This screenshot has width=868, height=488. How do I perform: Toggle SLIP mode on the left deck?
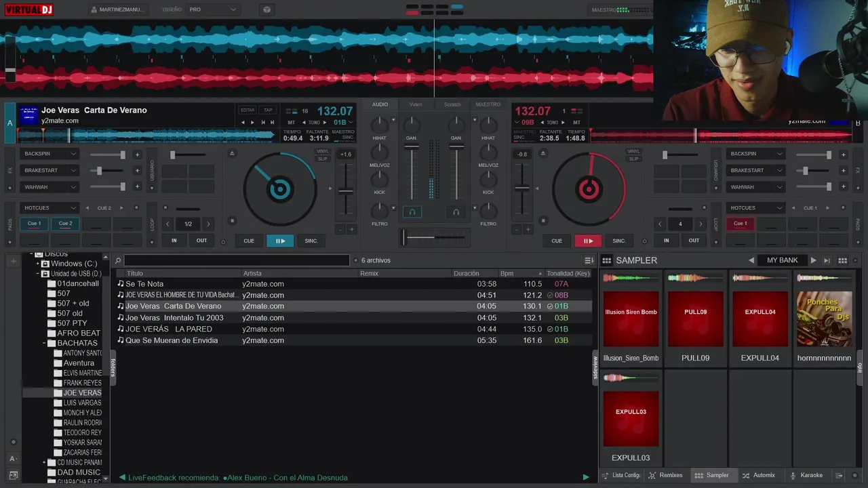[323, 159]
